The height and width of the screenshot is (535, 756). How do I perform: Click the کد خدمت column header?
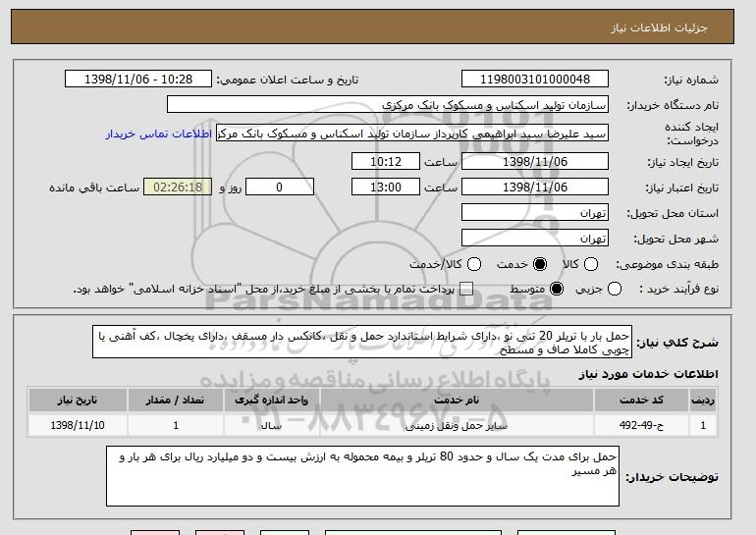pos(641,401)
